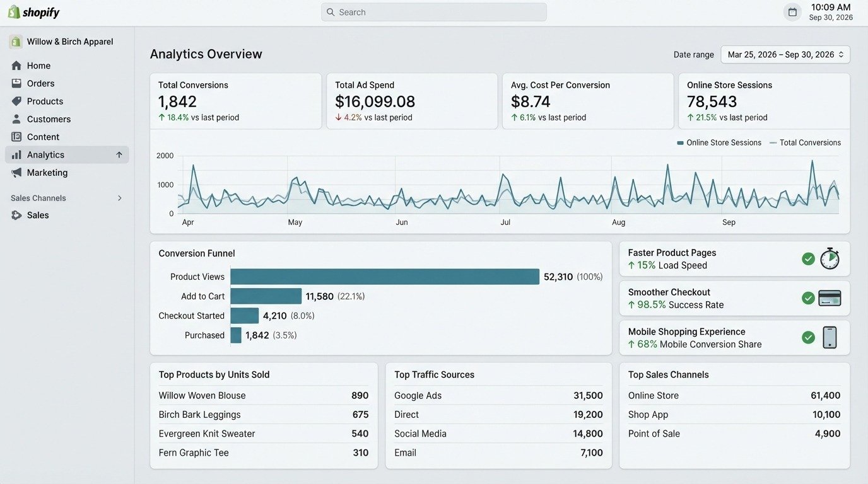Click the Total Conversions metric card
The height and width of the screenshot is (484, 868).
click(x=236, y=101)
